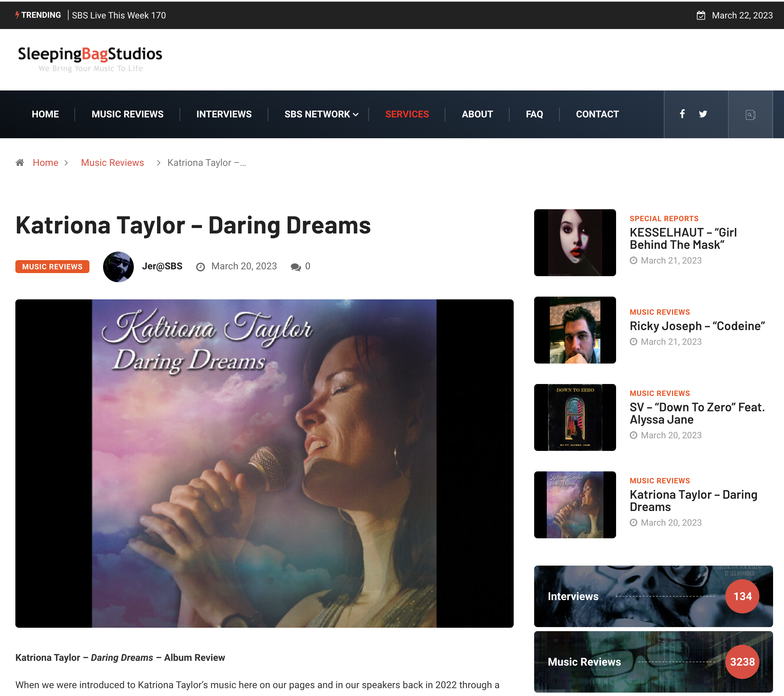Click the 3238 music reviews count badge
Screen dimensions: 784x696
(742, 662)
